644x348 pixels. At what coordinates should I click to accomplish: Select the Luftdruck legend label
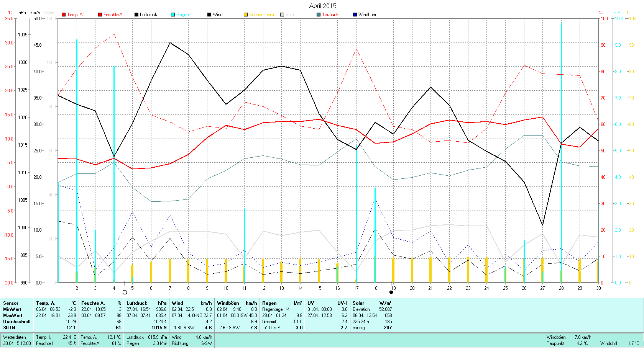148,15
